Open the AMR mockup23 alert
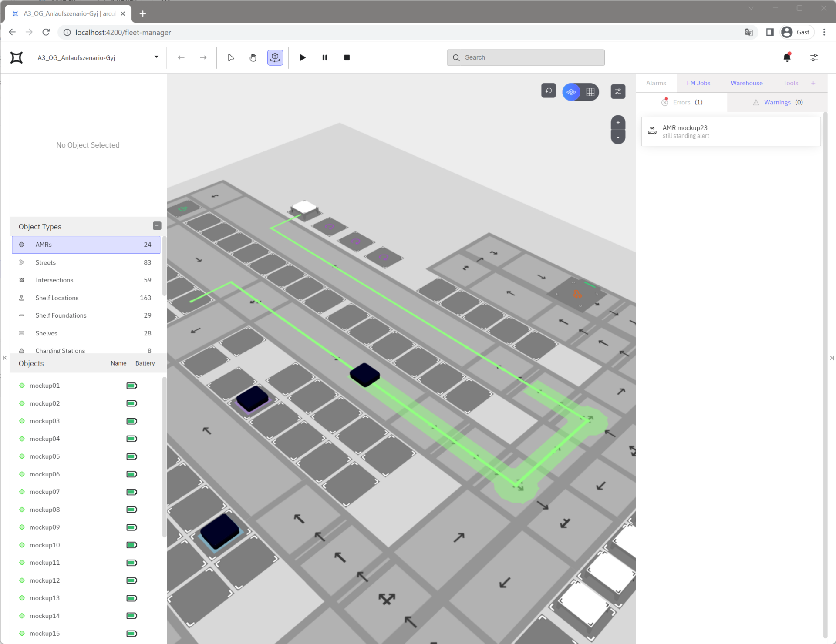The width and height of the screenshot is (836, 644). (731, 131)
